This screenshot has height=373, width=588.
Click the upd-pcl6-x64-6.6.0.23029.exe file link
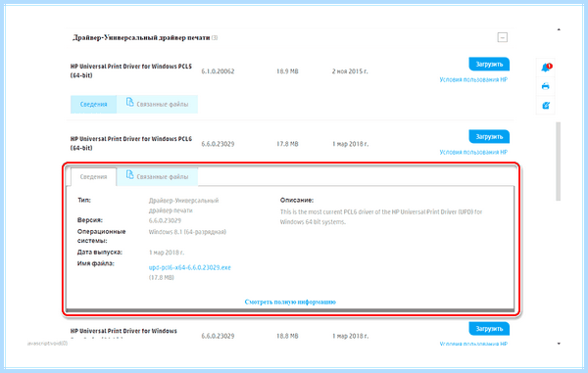(x=190, y=267)
